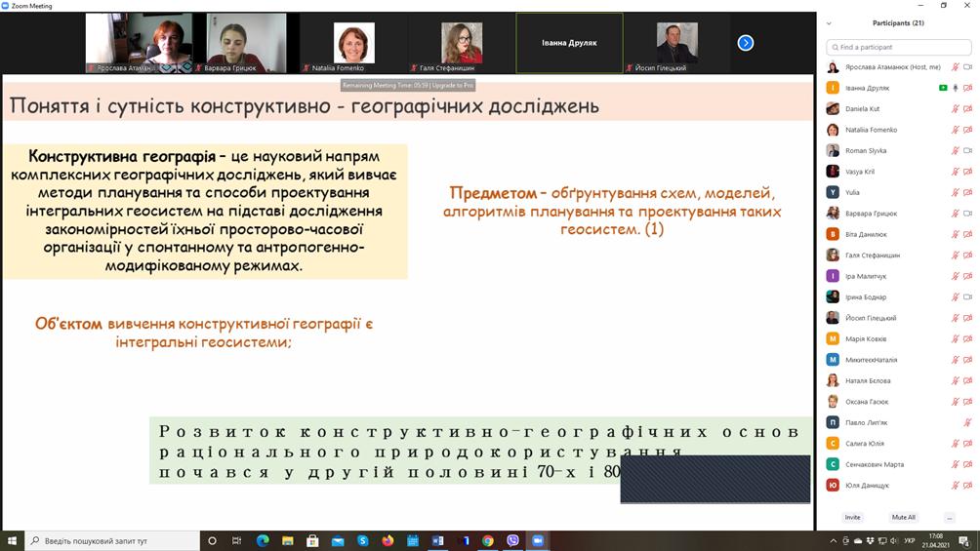Click green screen-share icon beside Іванна Друляк
Viewport: 980px width, 551px height.
tap(942, 88)
